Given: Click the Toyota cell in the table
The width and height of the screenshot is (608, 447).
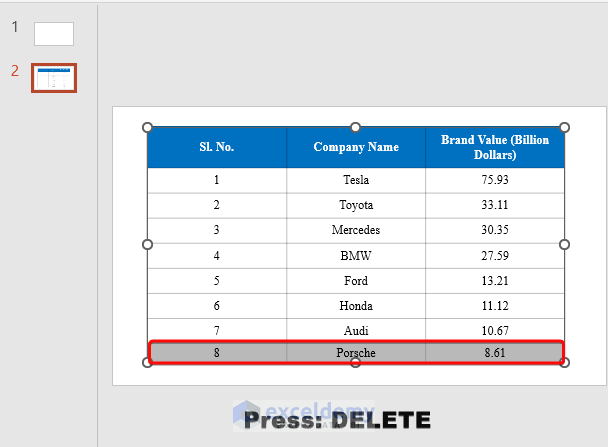Looking at the screenshot, I should (356, 205).
